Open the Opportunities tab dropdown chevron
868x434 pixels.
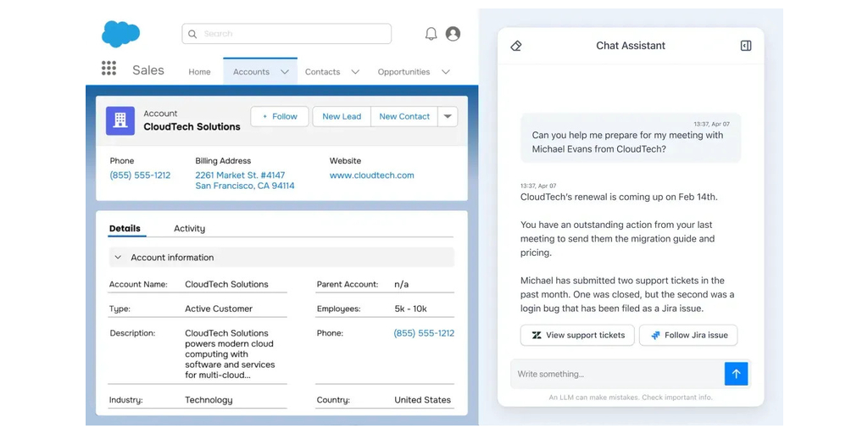point(446,72)
